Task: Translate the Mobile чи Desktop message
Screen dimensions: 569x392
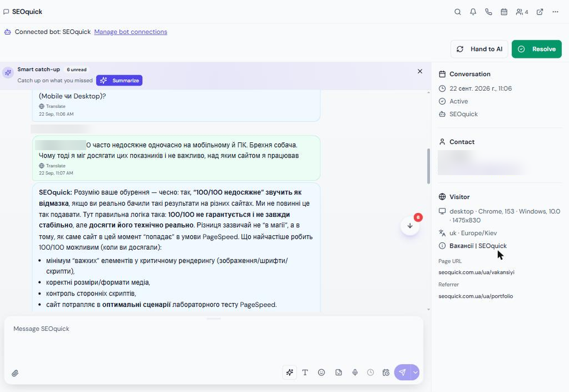Action: (x=52, y=106)
